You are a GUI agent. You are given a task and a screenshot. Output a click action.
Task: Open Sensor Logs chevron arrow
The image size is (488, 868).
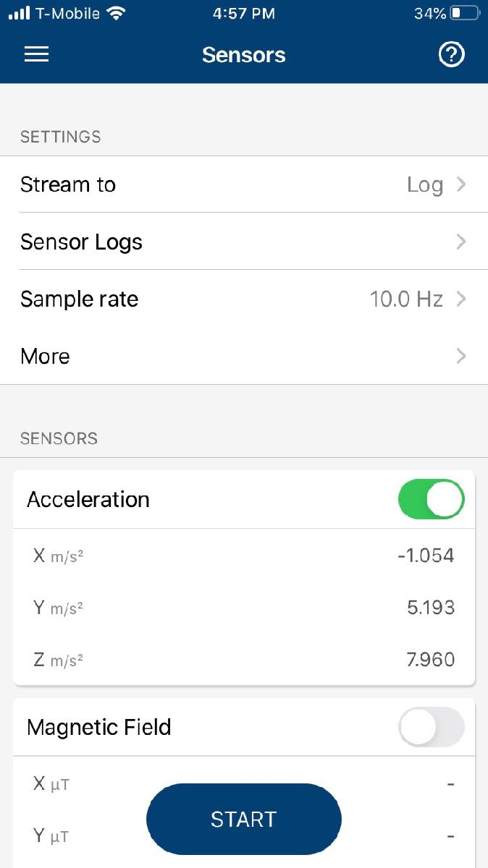(x=461, y=242)
